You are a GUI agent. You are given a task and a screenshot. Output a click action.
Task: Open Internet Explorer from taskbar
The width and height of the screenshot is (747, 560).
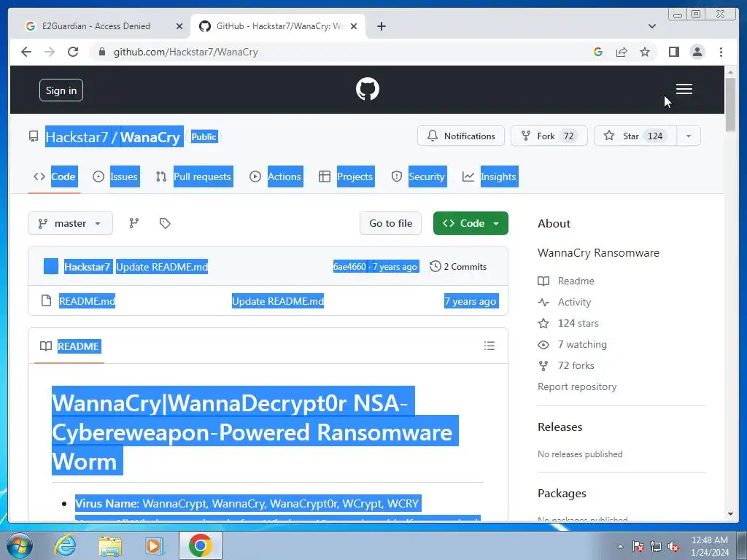point(65,545)
